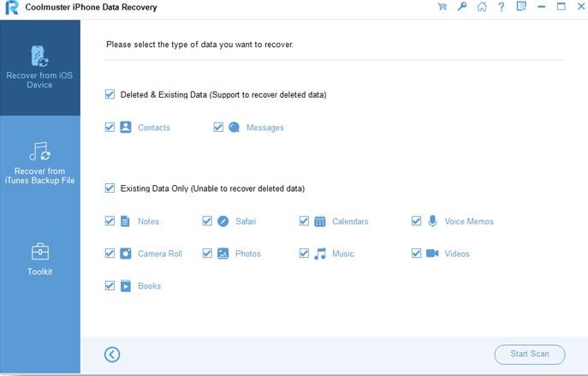
Task: Click the back arrow circle icon
Action: (x=112, y=355)
